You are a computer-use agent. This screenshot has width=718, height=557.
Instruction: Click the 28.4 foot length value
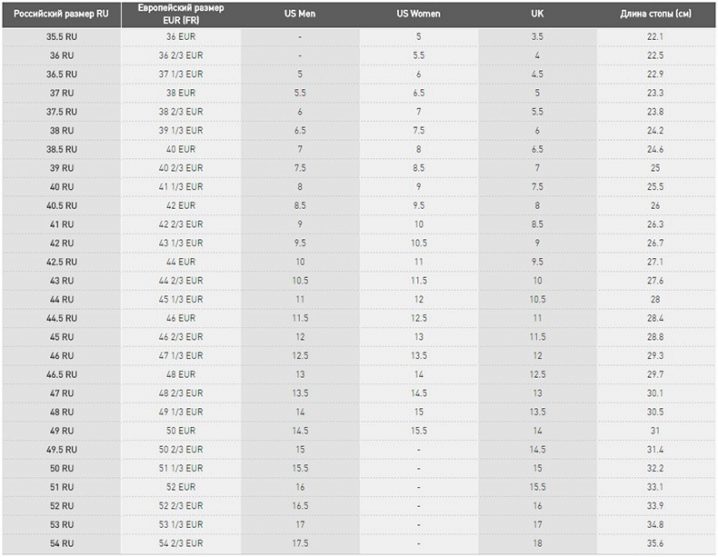coord(655,318)
